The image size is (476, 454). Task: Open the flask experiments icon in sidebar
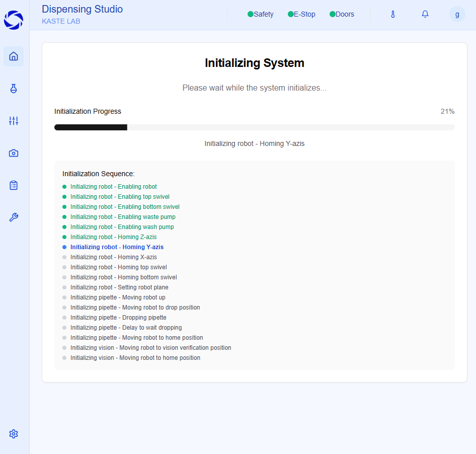[14, 89]
